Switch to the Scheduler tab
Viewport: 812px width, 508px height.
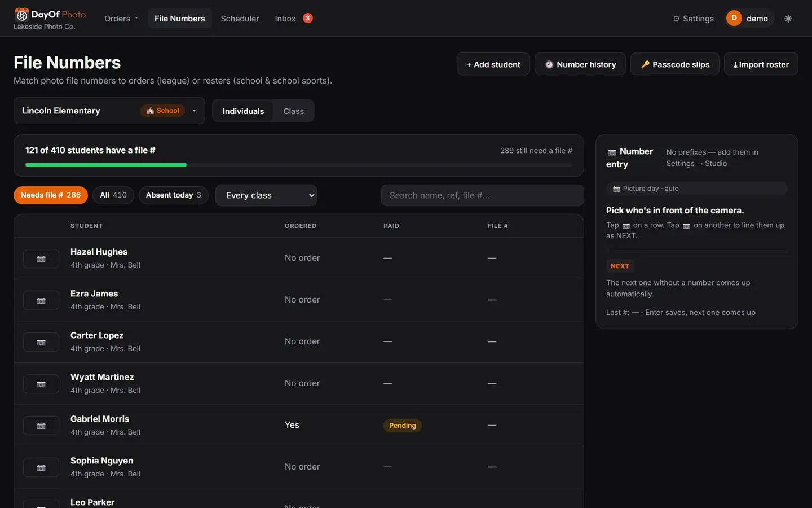(240, 19)
